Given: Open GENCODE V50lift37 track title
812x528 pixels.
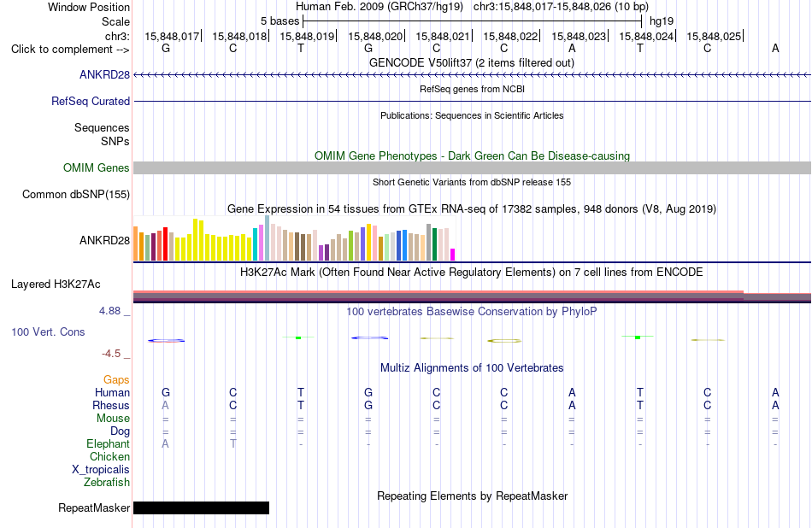Looking at the screenshot, I should point(471,62).
